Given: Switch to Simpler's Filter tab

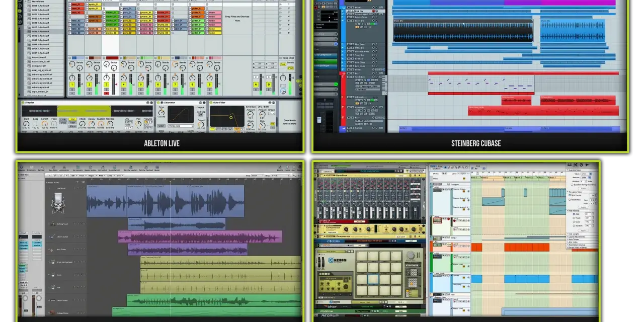Looking at the screenshot, I should (72, 122).
